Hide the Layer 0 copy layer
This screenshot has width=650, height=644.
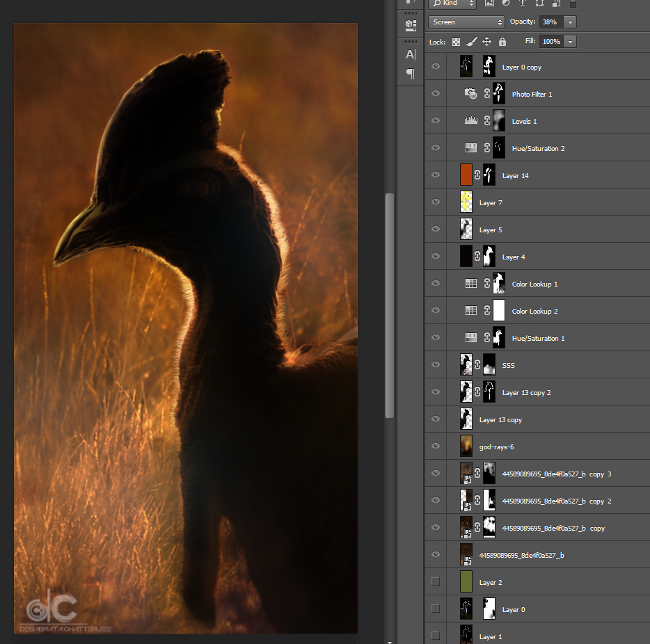pos(436,66)
